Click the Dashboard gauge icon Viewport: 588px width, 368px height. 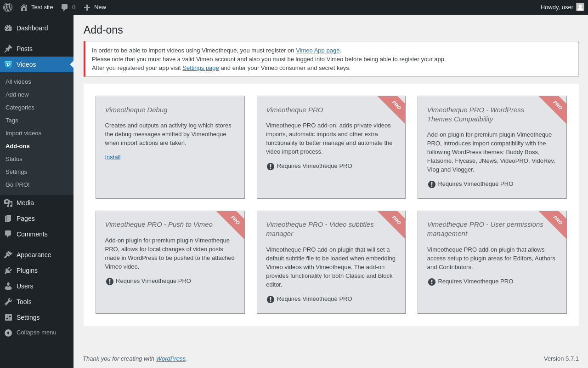pos(8,28)
